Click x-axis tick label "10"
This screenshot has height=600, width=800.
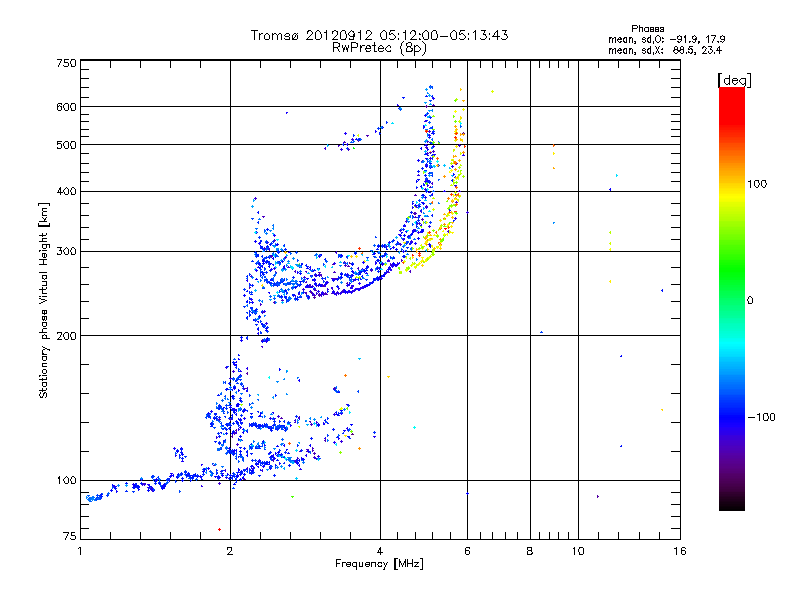point(578,551)
